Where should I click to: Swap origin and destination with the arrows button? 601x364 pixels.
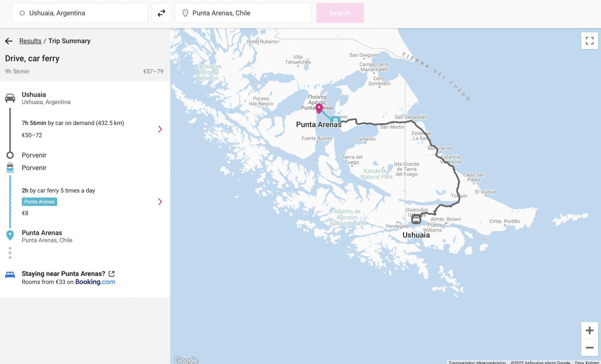162,13
